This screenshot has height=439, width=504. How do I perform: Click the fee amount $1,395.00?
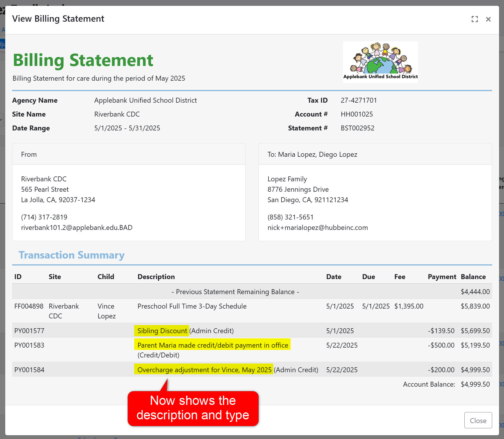coord(409,306)
